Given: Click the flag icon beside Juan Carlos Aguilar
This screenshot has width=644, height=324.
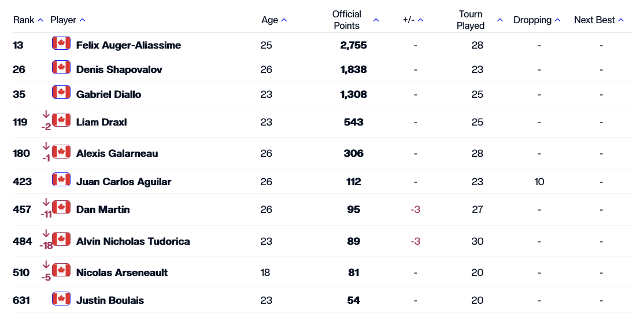Looking at the screenshot, I should pos(61,180).
